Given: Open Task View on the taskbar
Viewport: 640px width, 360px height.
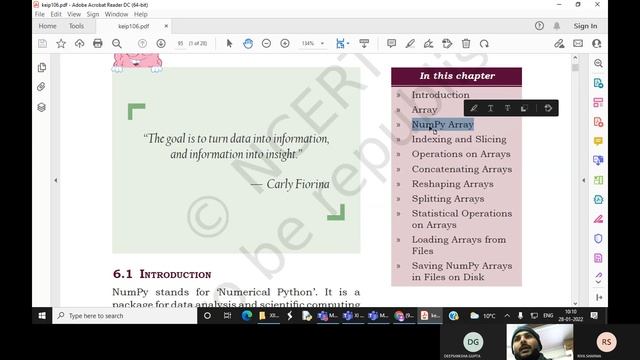Looking at the screenshot, I should point(227,316).
